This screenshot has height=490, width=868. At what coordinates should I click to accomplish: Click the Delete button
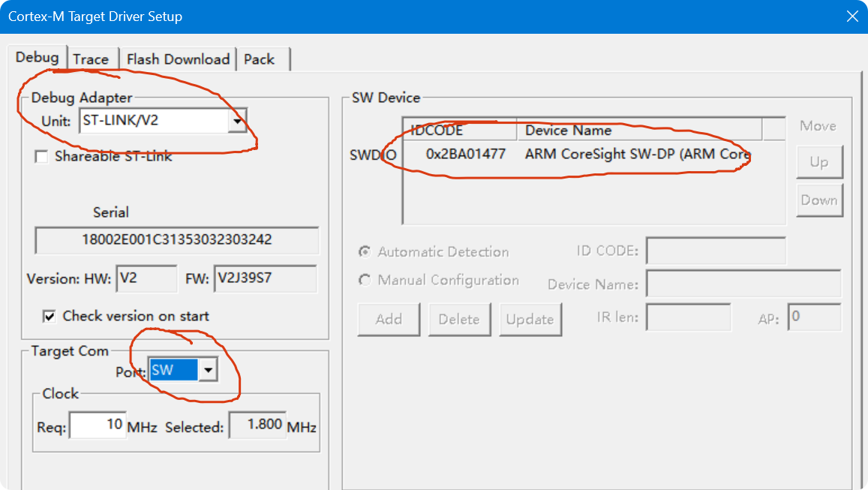click(459, 319)
